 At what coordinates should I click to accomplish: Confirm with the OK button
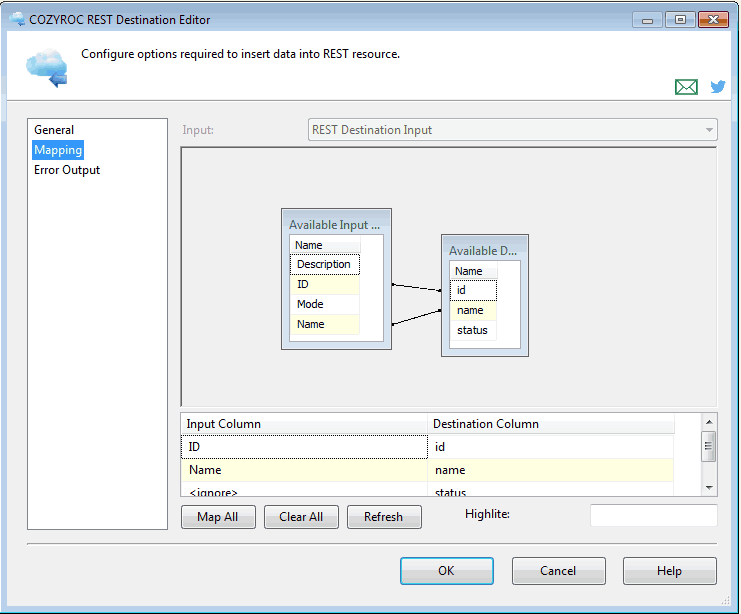point(447,571)
